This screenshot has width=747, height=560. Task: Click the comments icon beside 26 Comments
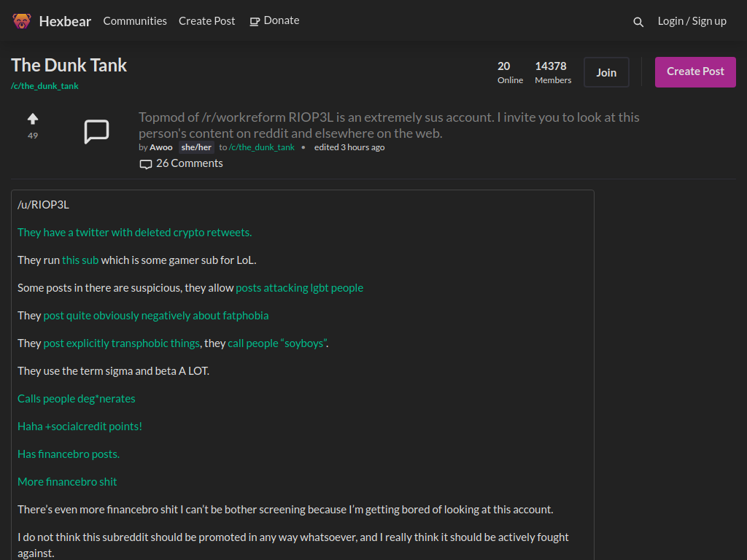point(146,164)
